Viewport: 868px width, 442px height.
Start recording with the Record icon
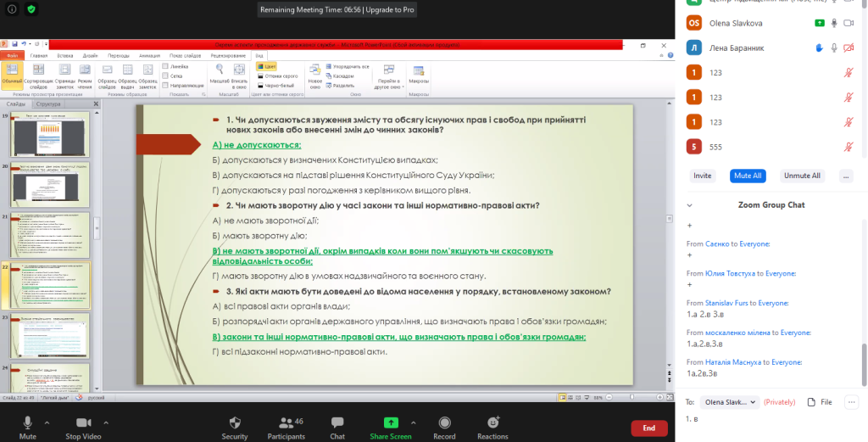[x=444, y=422]
